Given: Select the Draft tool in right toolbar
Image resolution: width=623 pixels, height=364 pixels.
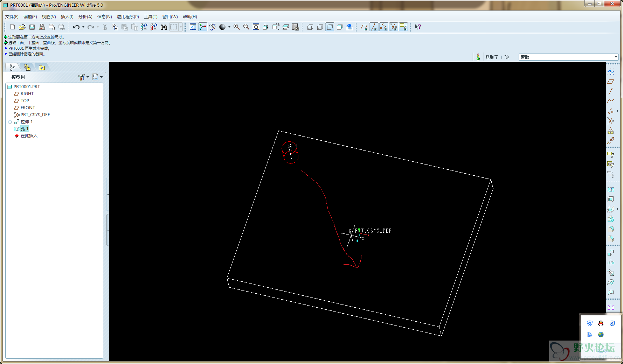Looking at the screenshot, I should coord(611,219).
